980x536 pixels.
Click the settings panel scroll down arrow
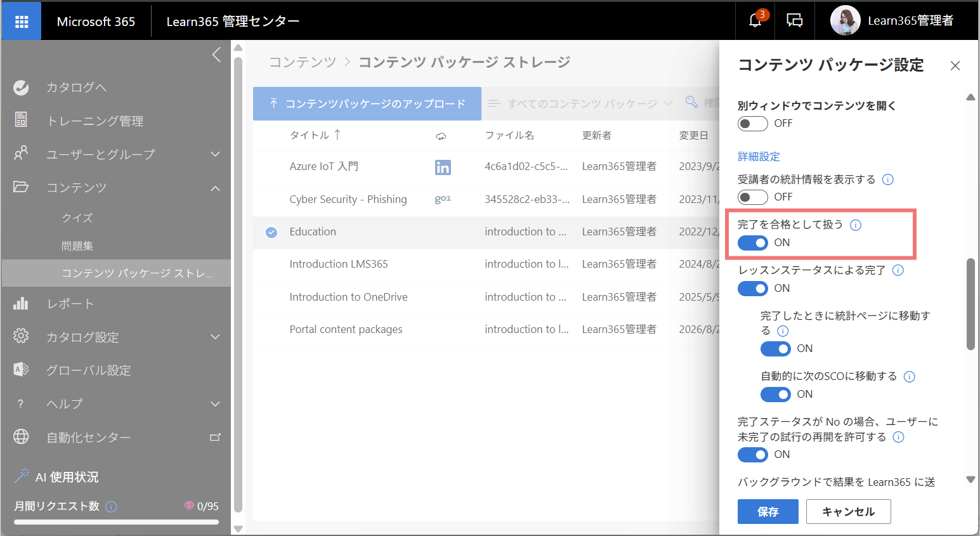pyautogui.click(x=970, y=480)
